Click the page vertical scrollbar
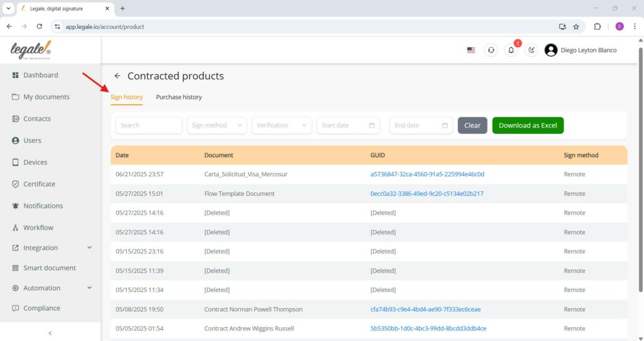The height and width of the screenshot is (341, 644). (641, 169)
